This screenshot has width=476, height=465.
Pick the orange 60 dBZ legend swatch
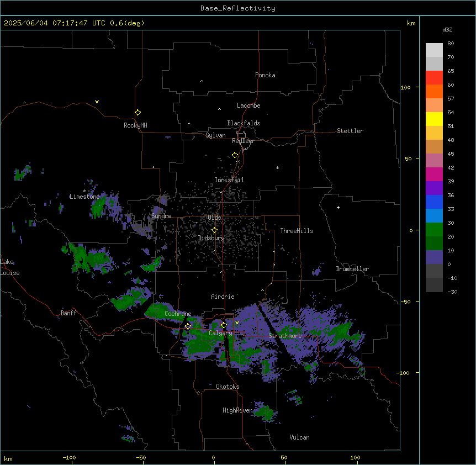tap(434, 91)
